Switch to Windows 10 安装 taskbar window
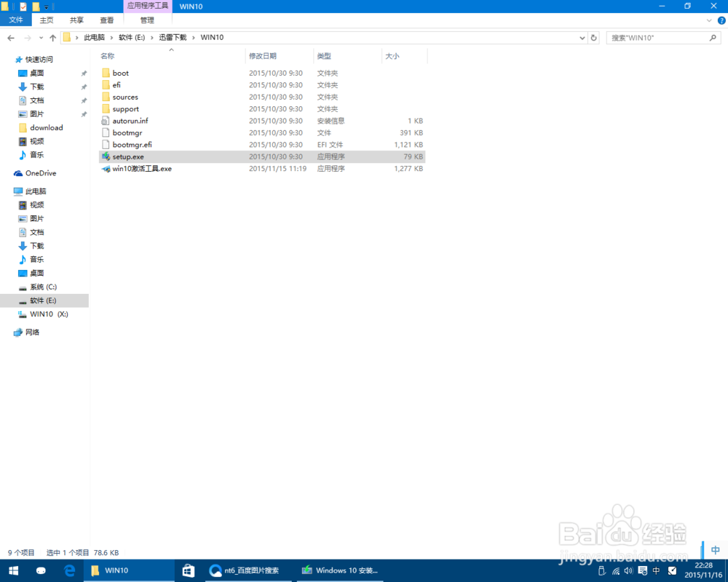This screenshot has height=582, width=728. (340, 571)
